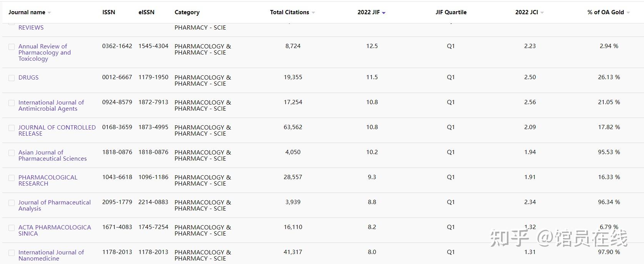The image size is (644, 264).
Task: Tick the Asian Journal of Pharmaceutical Sciences checkbox
Action: pyautogui.click(x=12, y=153)
